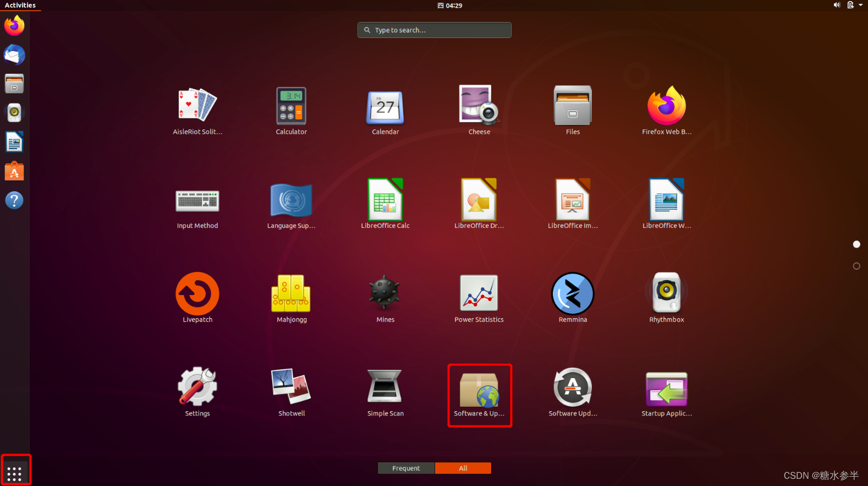Click the Activities button
Viewport: 868px width, 486px height.
click(x=20, y=6)
